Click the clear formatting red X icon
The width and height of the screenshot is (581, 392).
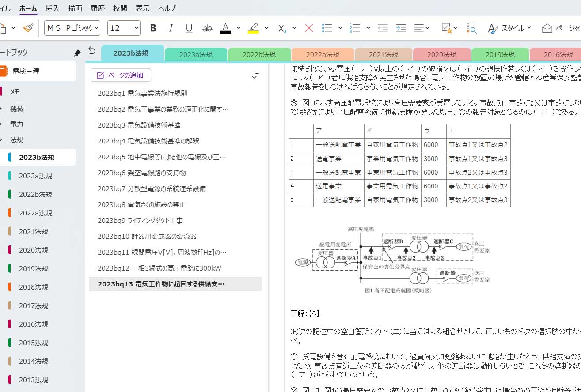click(309, 28)
